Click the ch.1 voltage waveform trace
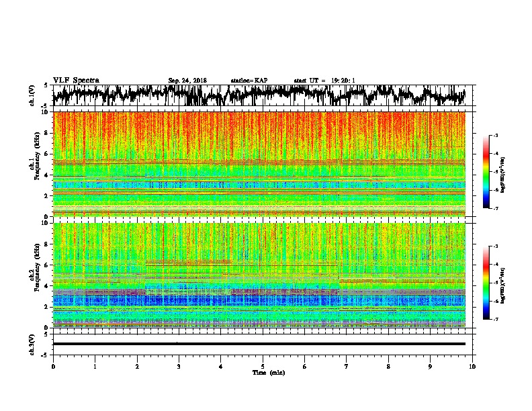 [x=259, y=95]
